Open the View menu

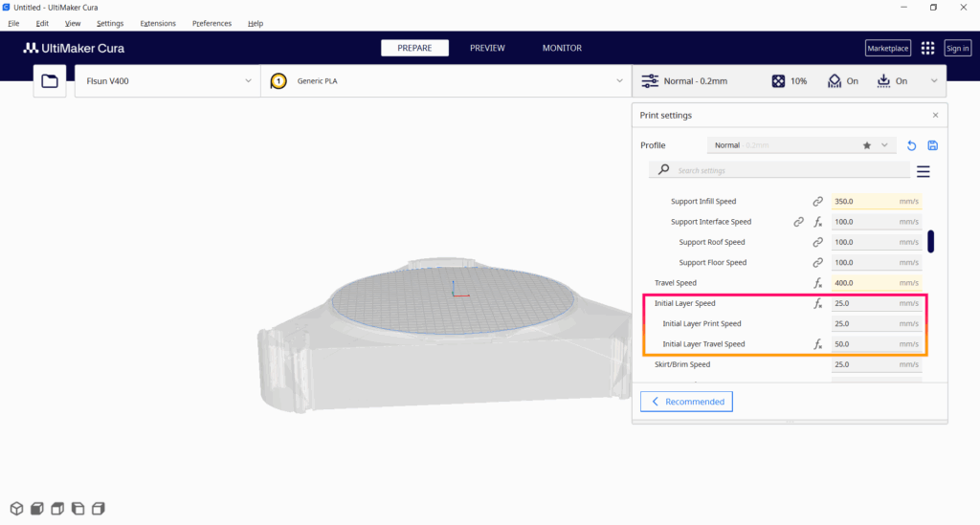tap(73, 23)
